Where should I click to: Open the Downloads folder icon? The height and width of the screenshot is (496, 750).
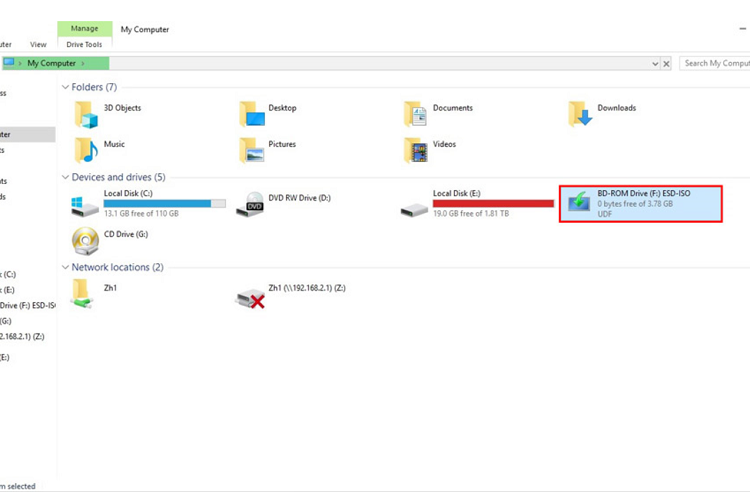tap(580, 115)
